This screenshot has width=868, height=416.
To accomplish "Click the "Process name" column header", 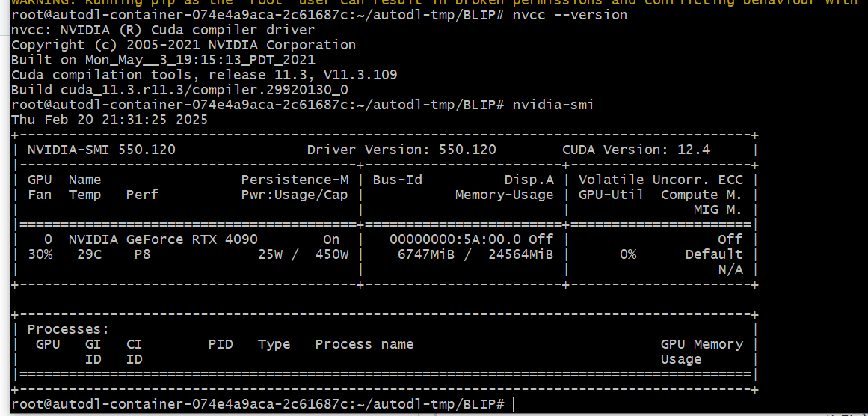I will coord(364,344).
